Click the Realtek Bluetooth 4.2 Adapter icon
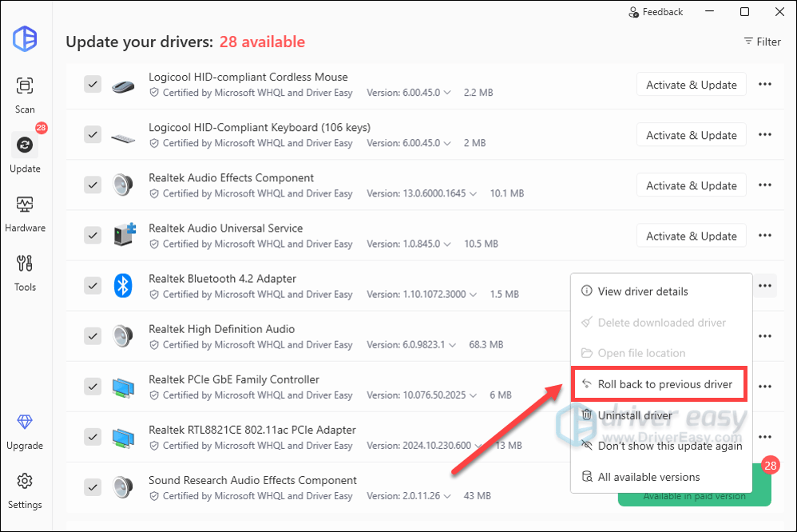This screenshot has height=532, width=797. point(122,286)
